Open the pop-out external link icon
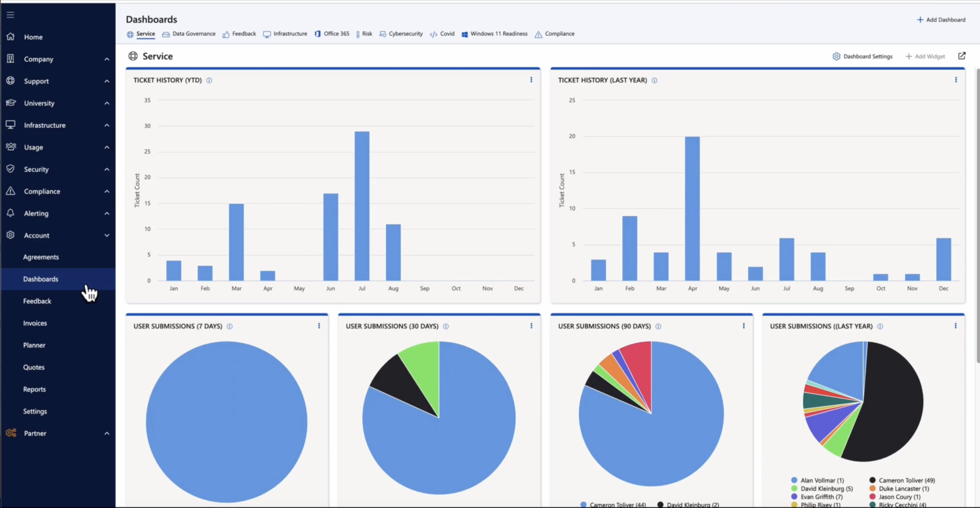Viewport: 980px width, 508px height. (x=961, y=56)
